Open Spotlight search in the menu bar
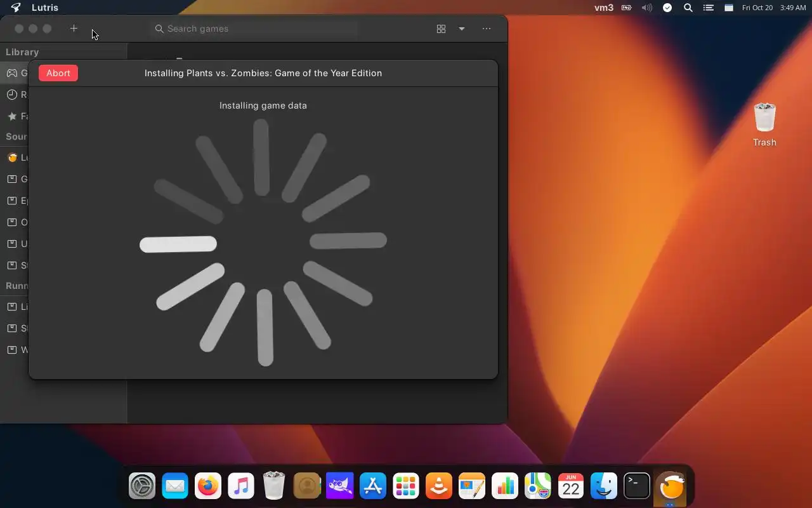812x508 pixels. [688, 8]
